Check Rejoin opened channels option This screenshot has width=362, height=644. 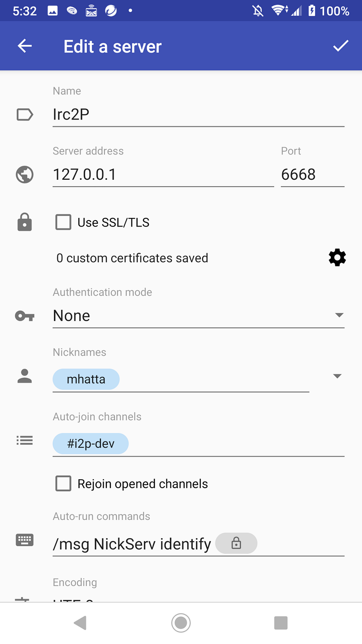tap(63, 484)
